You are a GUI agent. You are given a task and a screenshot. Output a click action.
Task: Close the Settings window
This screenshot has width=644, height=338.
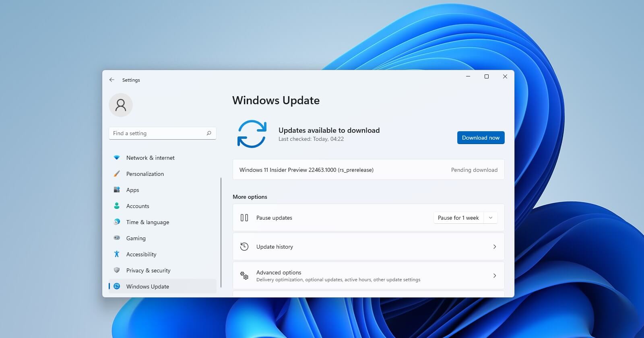coord(505,76)
